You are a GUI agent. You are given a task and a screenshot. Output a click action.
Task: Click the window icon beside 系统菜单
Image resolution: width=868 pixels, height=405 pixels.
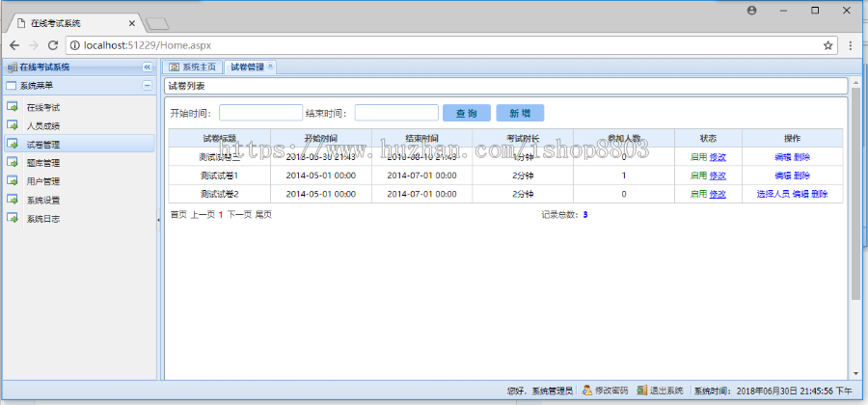point(12,86)
